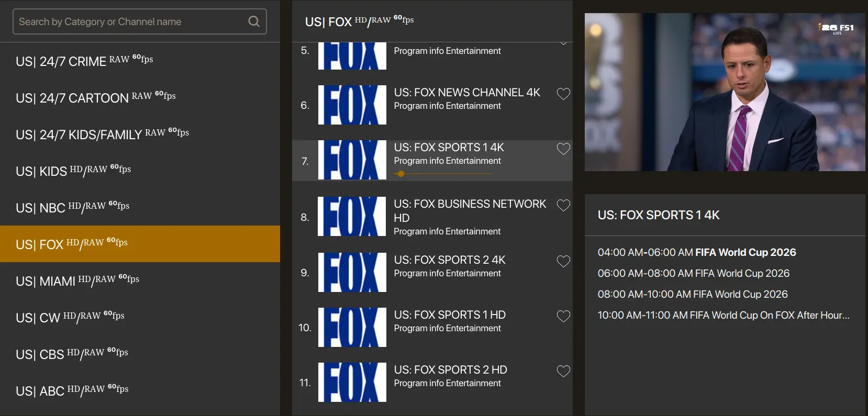Click FOX logo of channel 5

click(352, 56)
